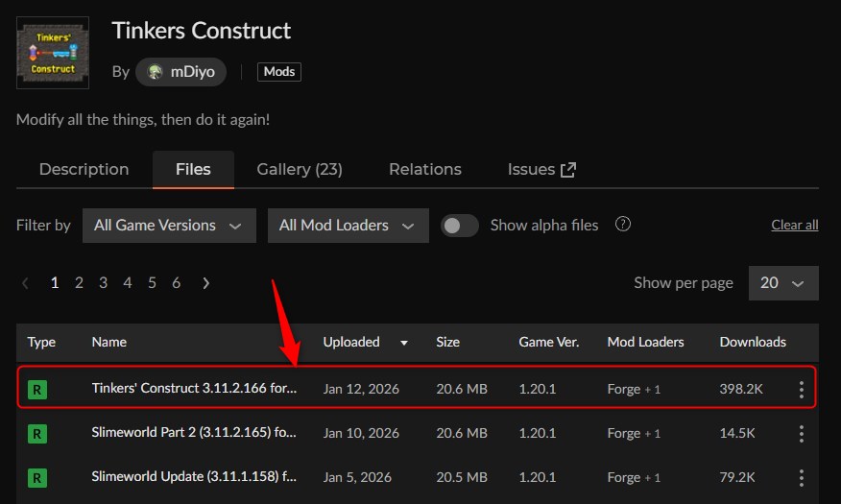841x504 pixels.
Task: Open Tinkers' Construct 3.11.2.166 file
Action: tap(194, 388)
